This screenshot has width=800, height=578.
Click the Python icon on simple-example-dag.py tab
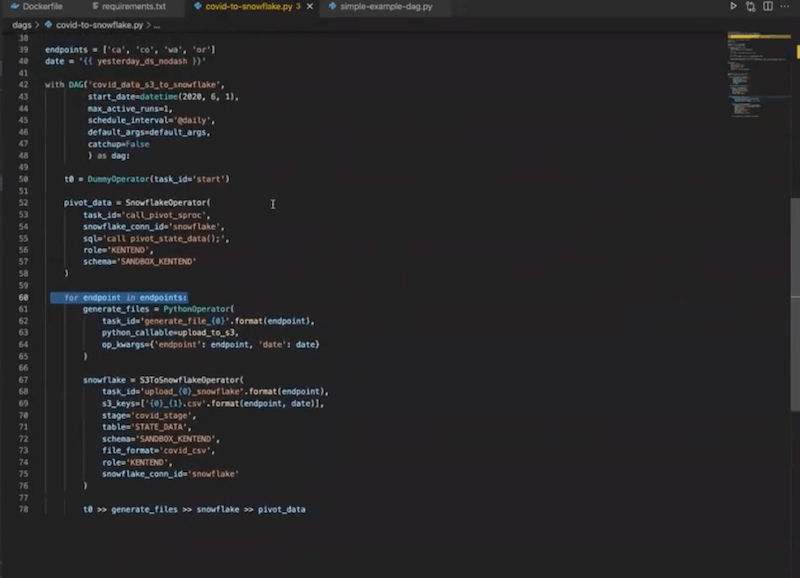pos(332,6)
